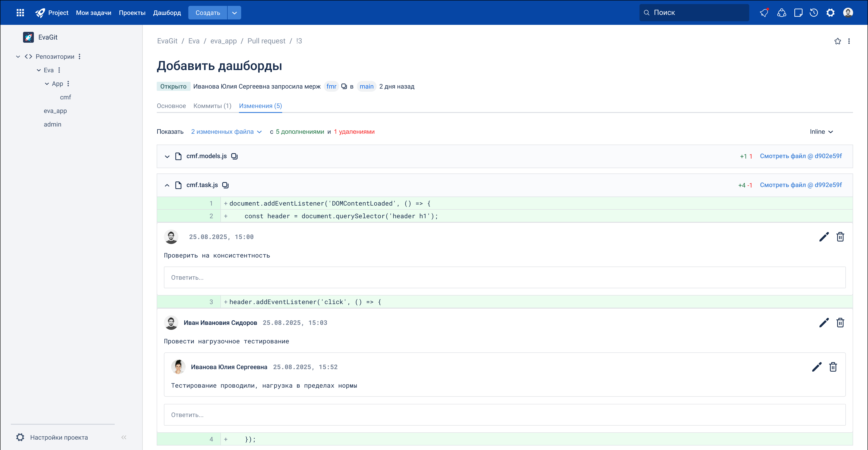
Task: Click the search magnifier icon
Action: tap(647, 13)
